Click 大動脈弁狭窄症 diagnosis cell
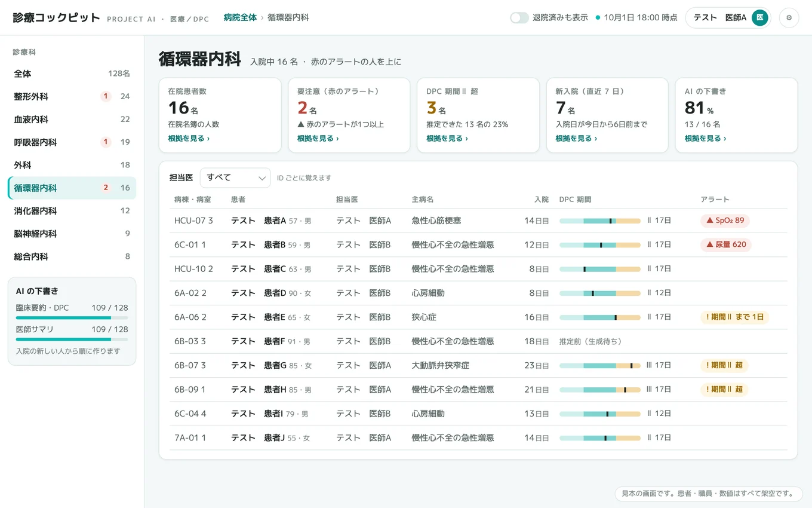This screenshot has width=812, height=508. click(x=440, y=365)
